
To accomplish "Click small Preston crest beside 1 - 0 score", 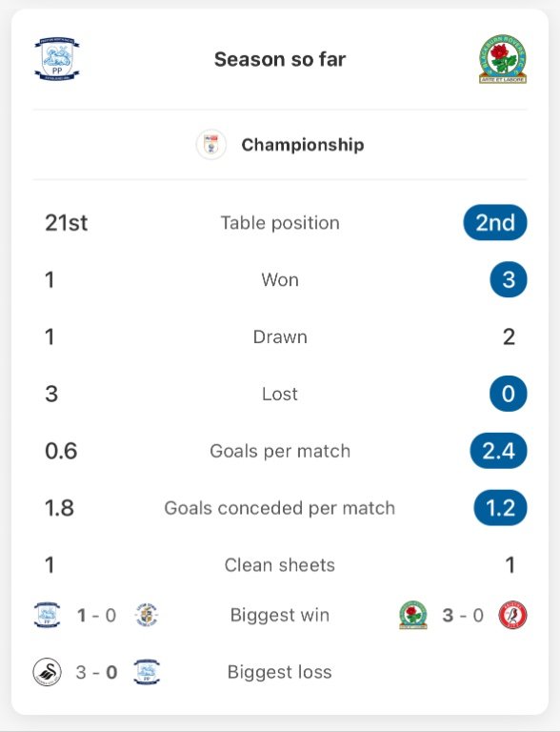I will pyautogui.click(x=47, y=615).
